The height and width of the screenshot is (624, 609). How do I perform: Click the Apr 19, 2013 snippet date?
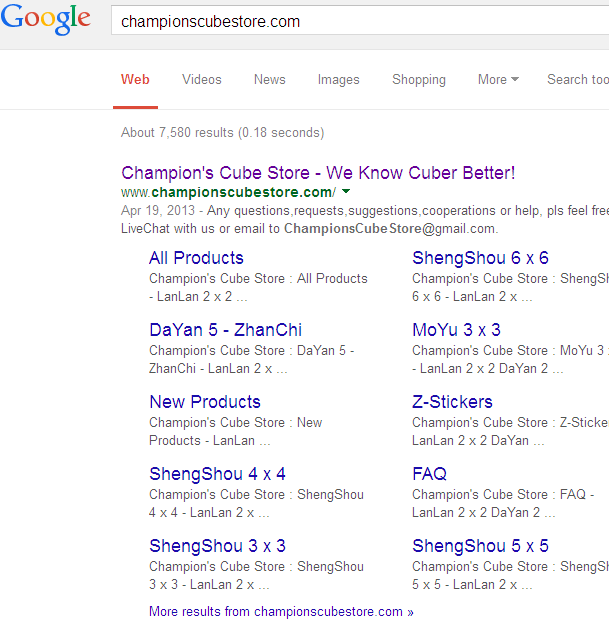click(158, 211)
